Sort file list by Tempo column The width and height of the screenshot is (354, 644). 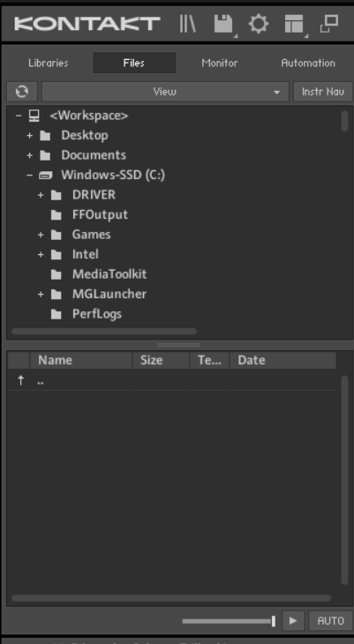tap(209, 360)
